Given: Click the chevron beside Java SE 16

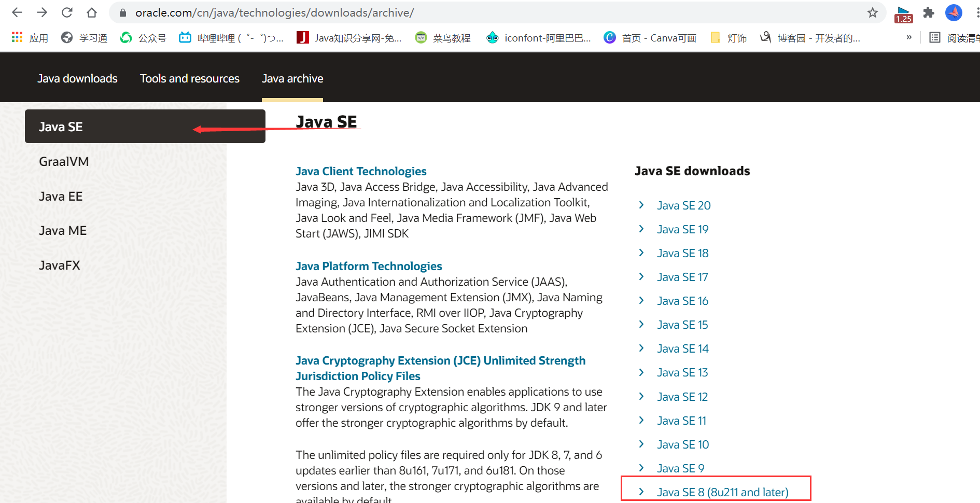Looking at the screenshot, I should coord(641,301).
